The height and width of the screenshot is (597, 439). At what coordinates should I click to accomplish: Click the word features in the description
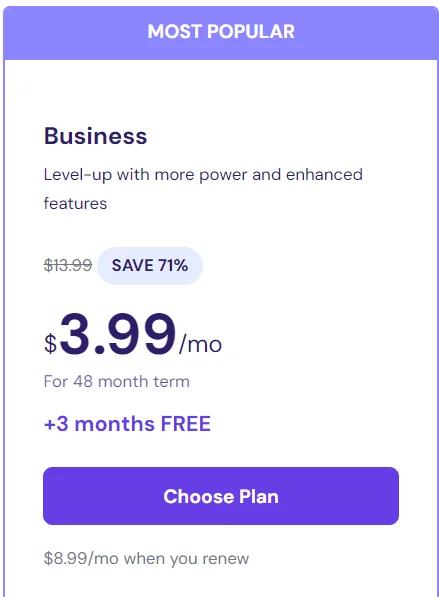[x=75, y=203]
